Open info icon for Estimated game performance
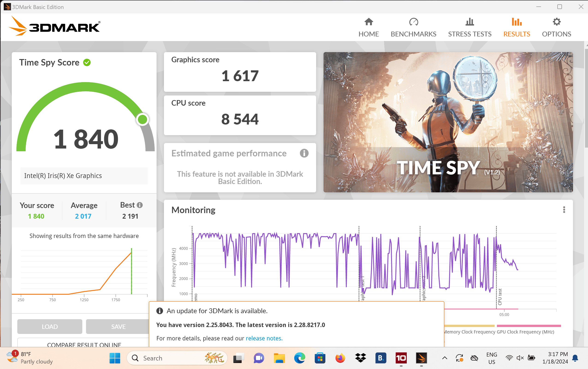 (304, 153)
